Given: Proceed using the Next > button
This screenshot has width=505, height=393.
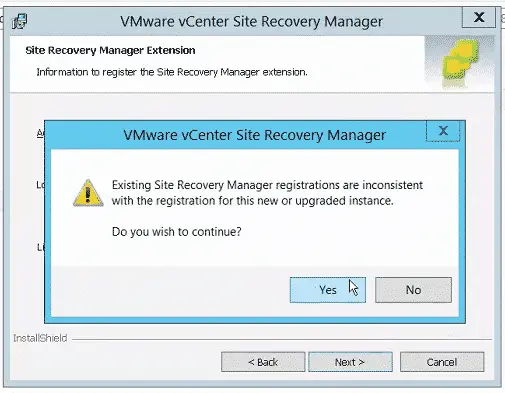Looking at the screenshot, I should click(x=350, y=362).
